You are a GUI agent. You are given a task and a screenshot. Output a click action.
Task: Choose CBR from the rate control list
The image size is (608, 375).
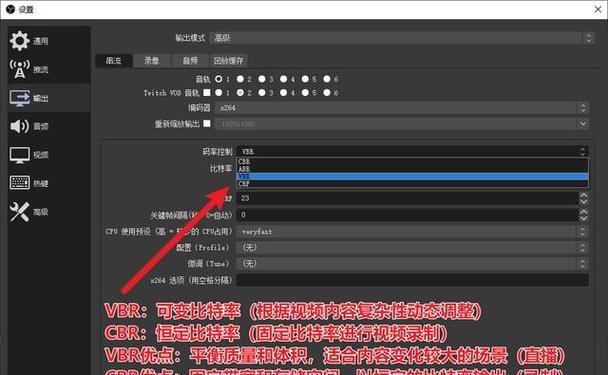pos(413,161)
